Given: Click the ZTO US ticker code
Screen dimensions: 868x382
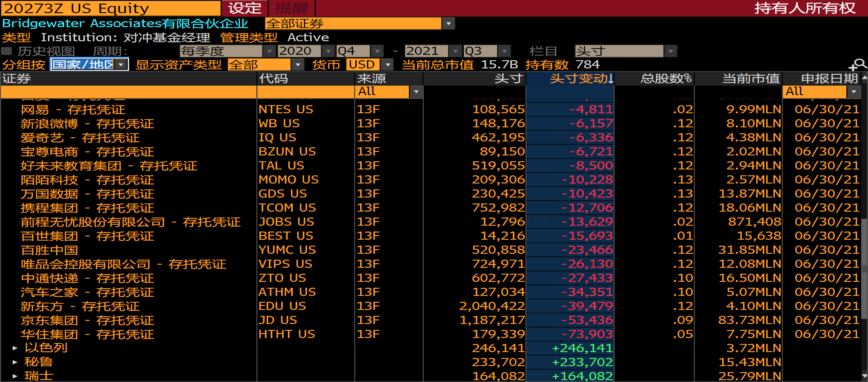Looking at the screenshot, I should [x=282, y=278].
